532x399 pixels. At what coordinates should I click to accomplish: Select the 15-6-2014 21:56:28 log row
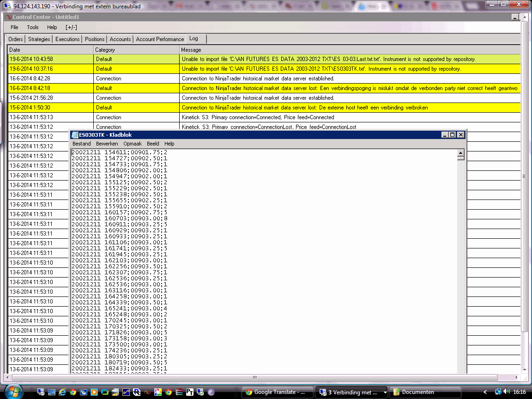coord(264,98)
